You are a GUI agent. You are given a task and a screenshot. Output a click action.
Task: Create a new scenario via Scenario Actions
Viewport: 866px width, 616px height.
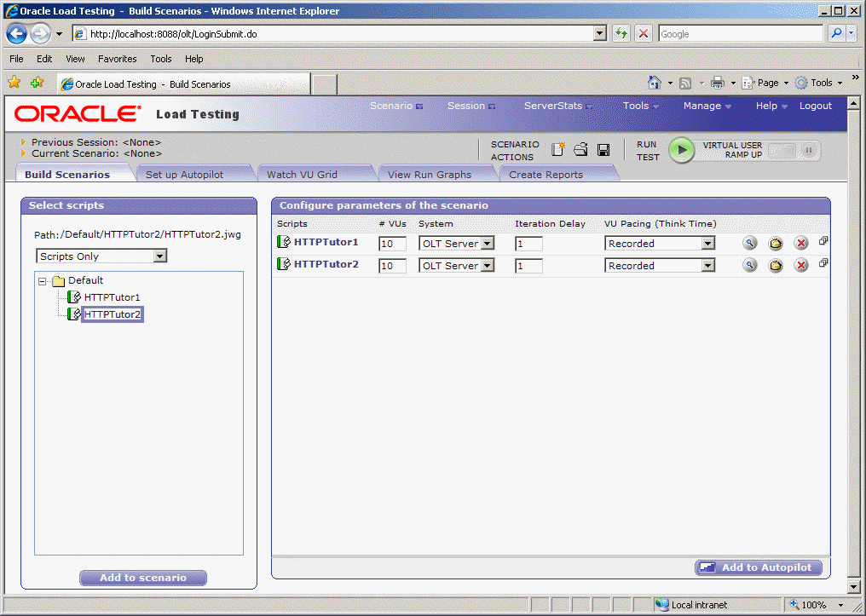[557, 149]
